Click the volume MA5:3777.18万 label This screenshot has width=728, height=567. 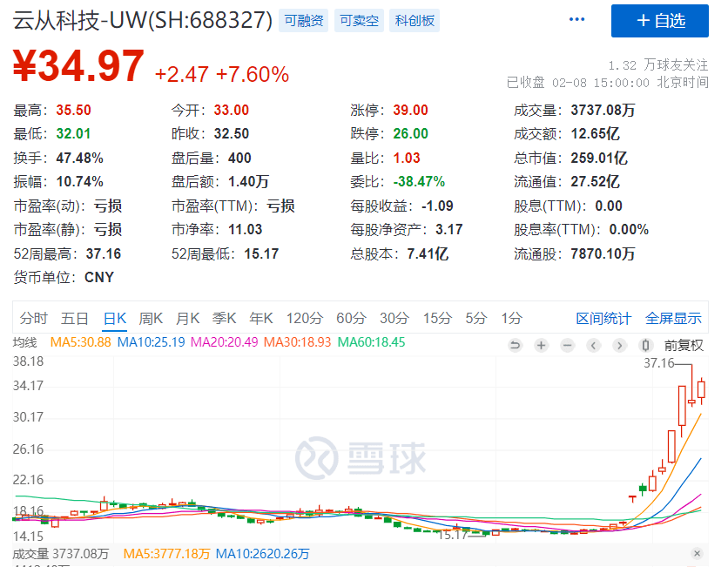click(166, 554)
